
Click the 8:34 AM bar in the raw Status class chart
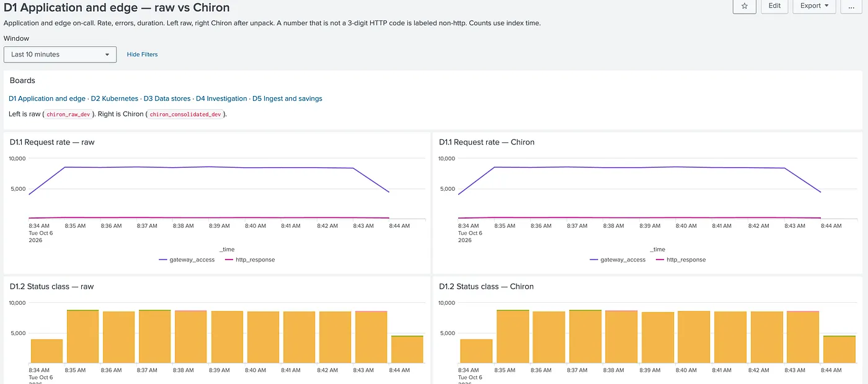[x=47, y=351]
